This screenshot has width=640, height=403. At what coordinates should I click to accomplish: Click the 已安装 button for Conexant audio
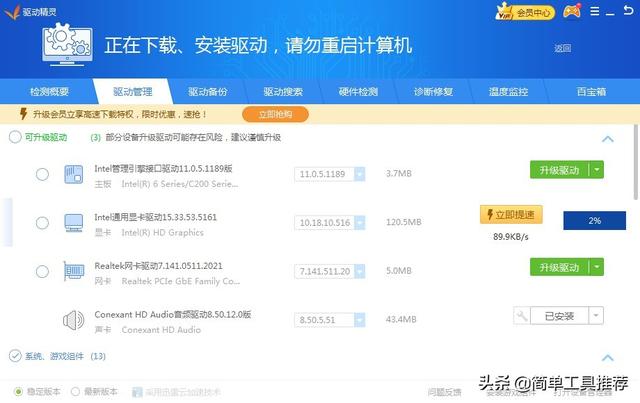point(559,316)
